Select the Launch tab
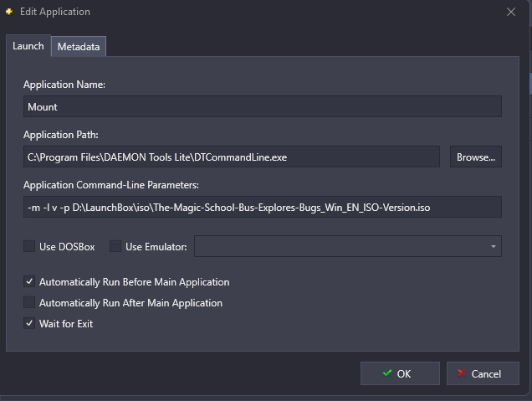This screenshot has height=401, width=532. [x=28, y=46]
